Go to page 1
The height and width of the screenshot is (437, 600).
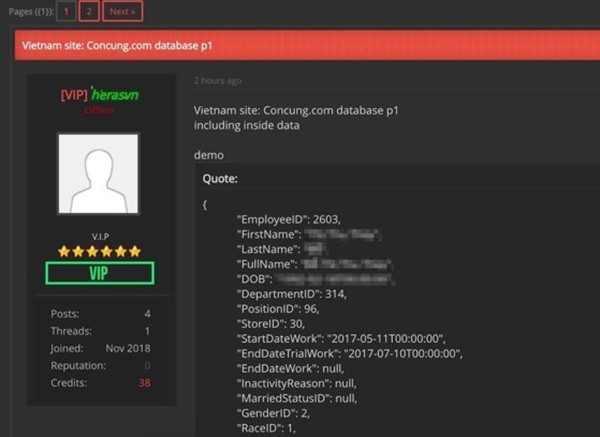66,11
